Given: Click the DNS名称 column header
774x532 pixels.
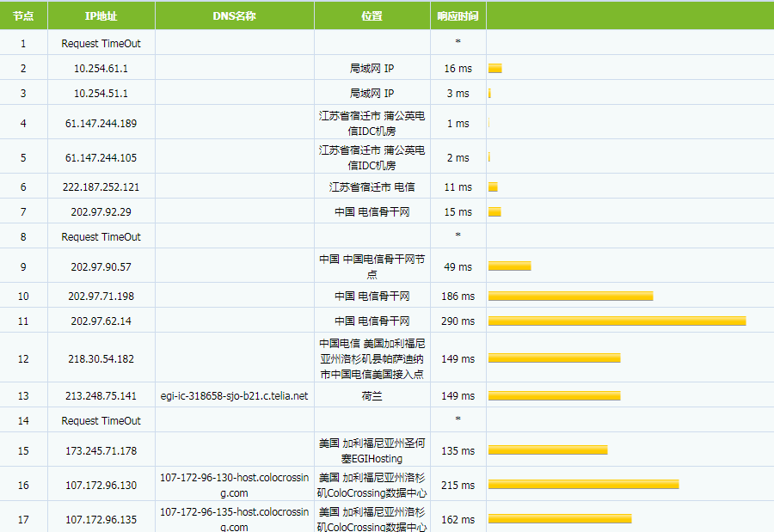Looking at the screenshot, I should pyautogui.click(x=234, y=15).
